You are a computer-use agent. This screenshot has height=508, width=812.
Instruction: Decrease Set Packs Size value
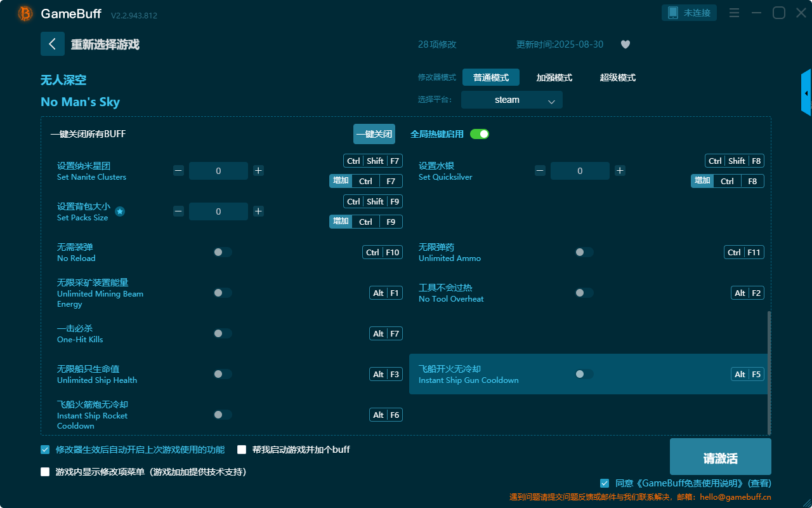coord(179,211)
